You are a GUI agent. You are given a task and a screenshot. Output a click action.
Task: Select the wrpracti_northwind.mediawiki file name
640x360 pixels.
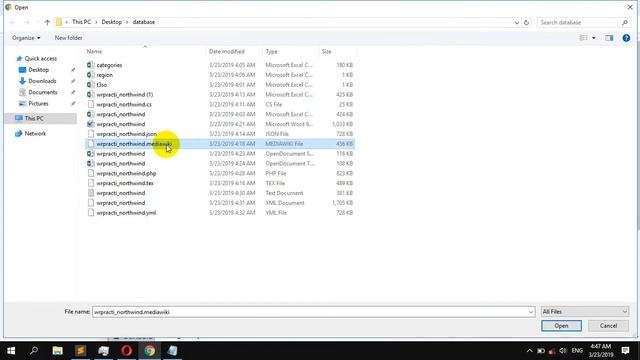click(x=134, y=144)
